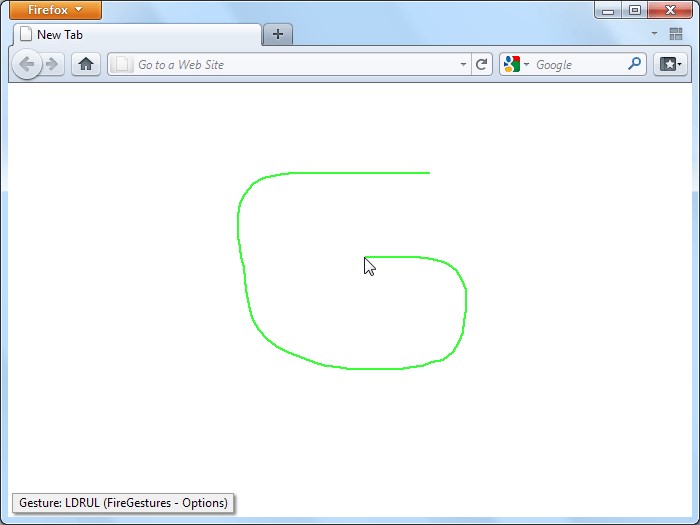The height and width of the screenshot is (525, 700).
Task: Select the New Tab tab
Action: (x=135, y=34)
